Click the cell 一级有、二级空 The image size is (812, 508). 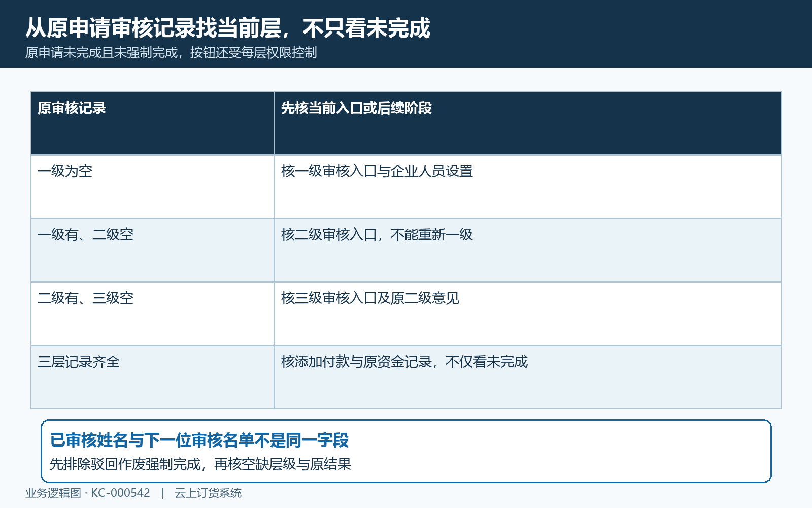click(x=153, y=250)
